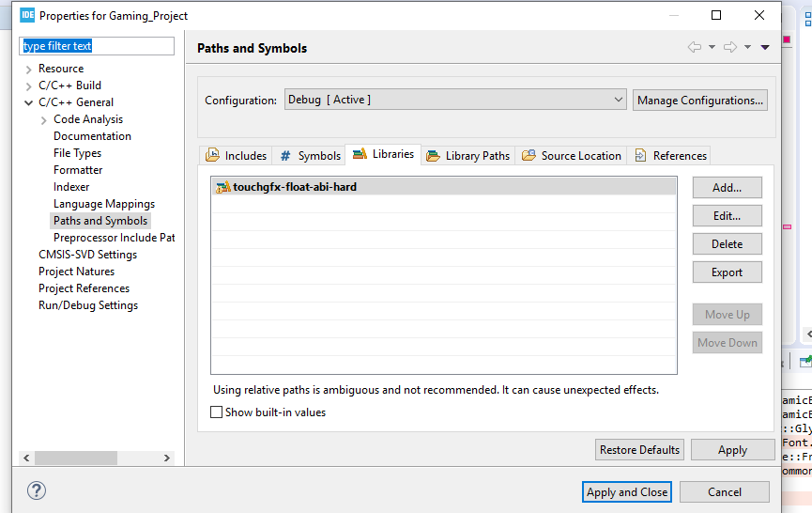Image resolution: width=812 pixels, height=513 pixels.
Task: Switch to the Includes tab
Action: (236, 155)
